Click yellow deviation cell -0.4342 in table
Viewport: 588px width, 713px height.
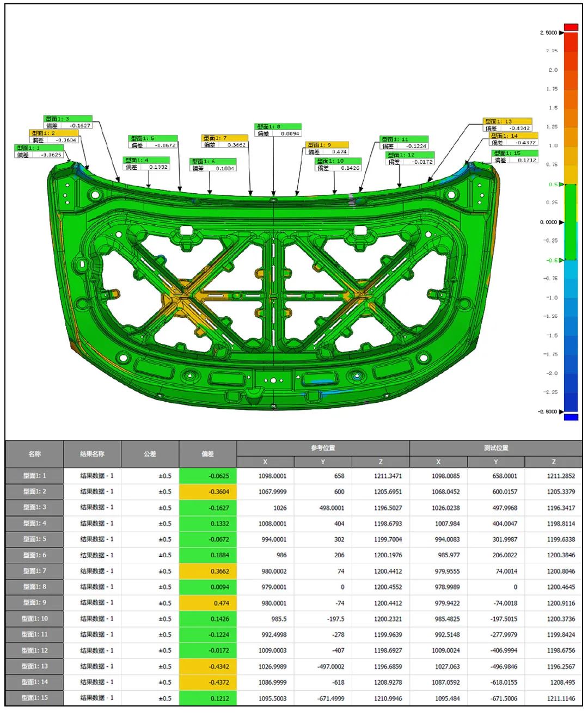click(x=208, y=666)
